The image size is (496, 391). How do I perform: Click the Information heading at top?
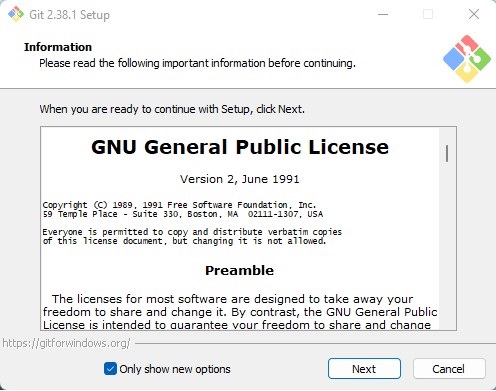pyautogui.click(x=58, y=47)
